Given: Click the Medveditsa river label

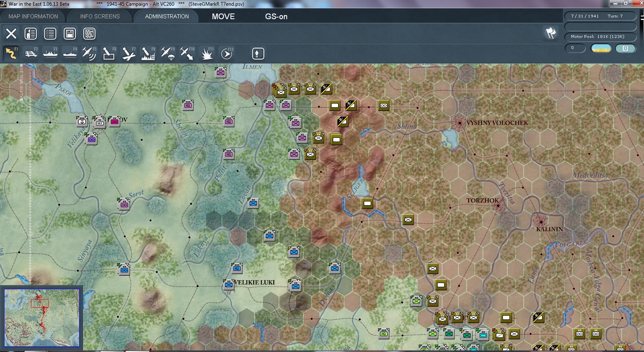Looking at the screenshot, I should [590, 175].
